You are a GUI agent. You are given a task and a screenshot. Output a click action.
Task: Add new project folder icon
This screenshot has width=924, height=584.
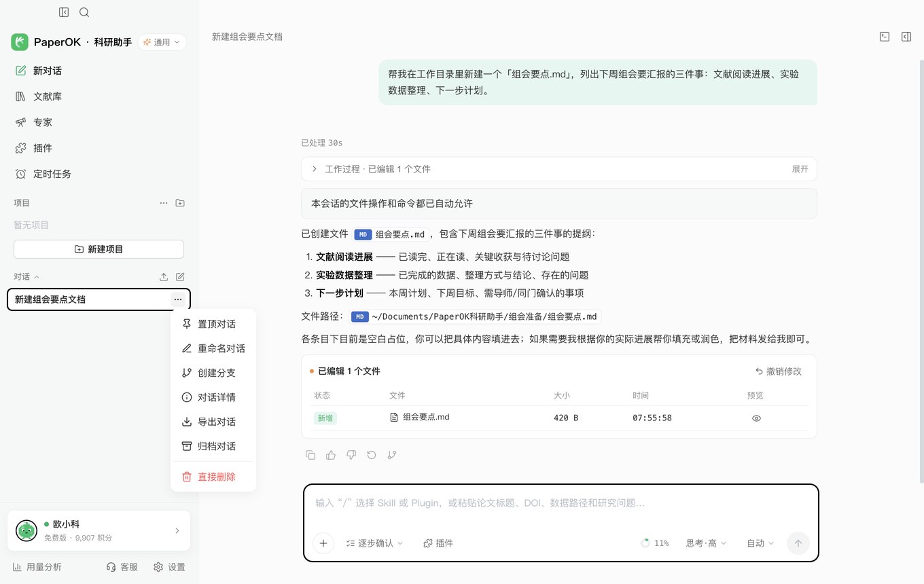[x=180, y=203]
